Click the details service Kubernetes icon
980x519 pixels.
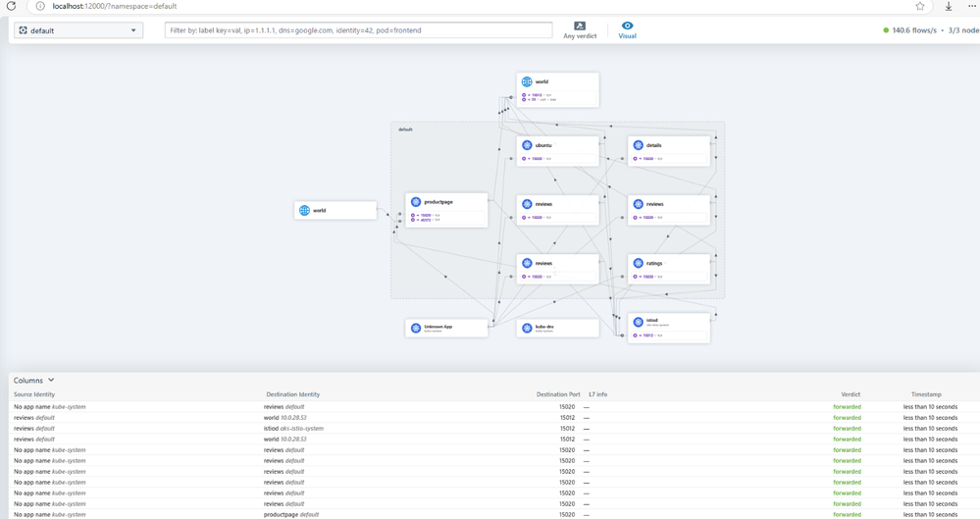point(638,145)
